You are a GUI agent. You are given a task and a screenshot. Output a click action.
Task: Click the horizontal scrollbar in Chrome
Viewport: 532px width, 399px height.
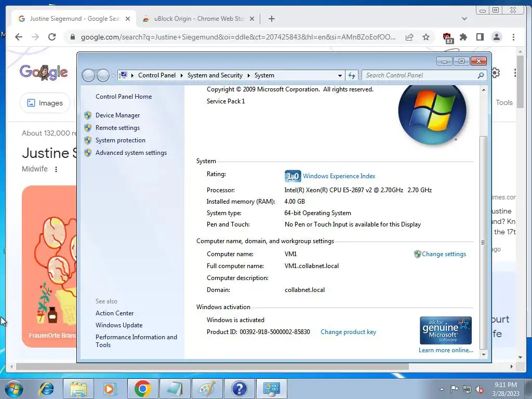[212, 366]
